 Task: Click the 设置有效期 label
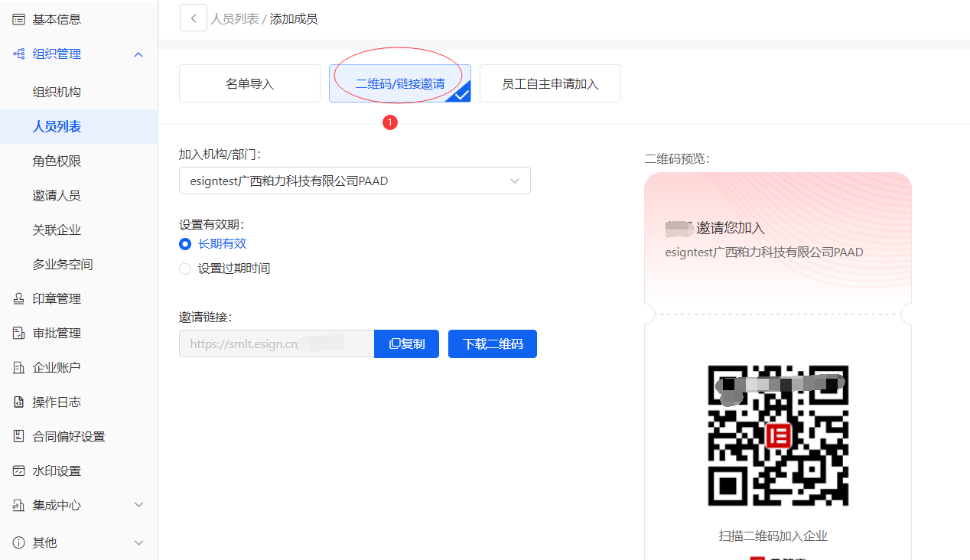211,224
